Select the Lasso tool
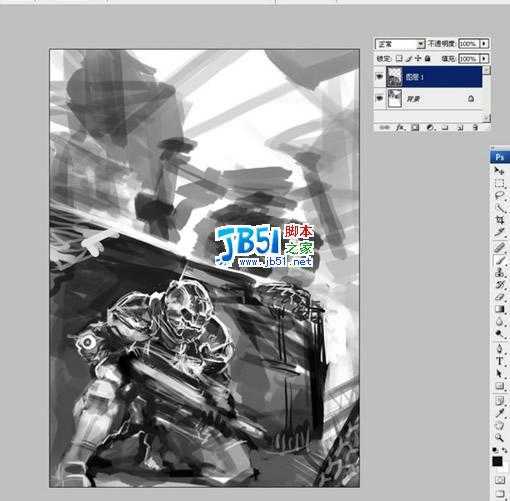The width and height of the screenshot is (510, 501). click(499, 196)
